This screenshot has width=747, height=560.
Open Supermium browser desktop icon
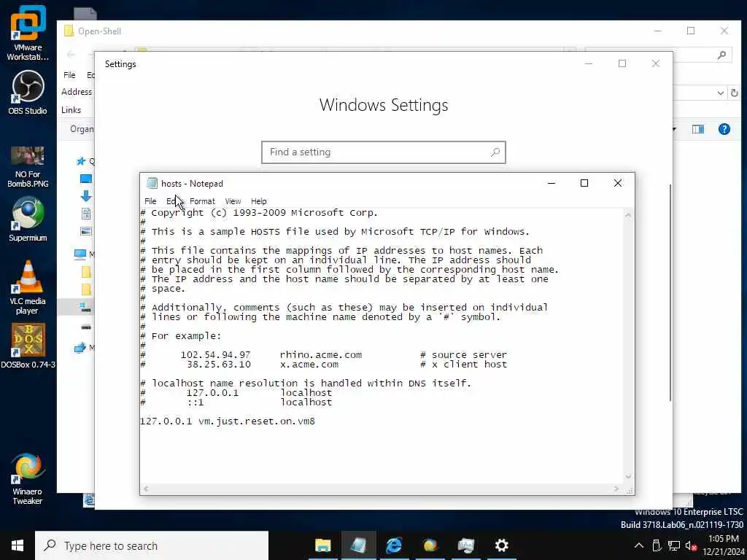28,219
